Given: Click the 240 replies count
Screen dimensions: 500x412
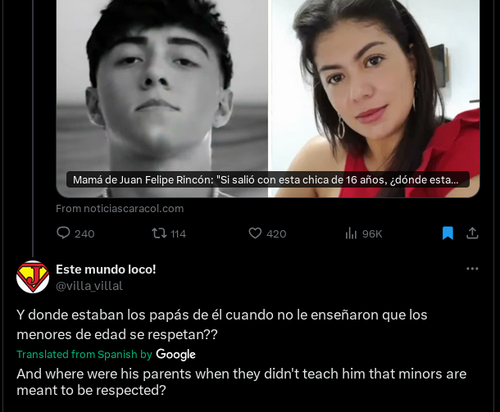Looking at the screenshot, I should pos(84,234).
